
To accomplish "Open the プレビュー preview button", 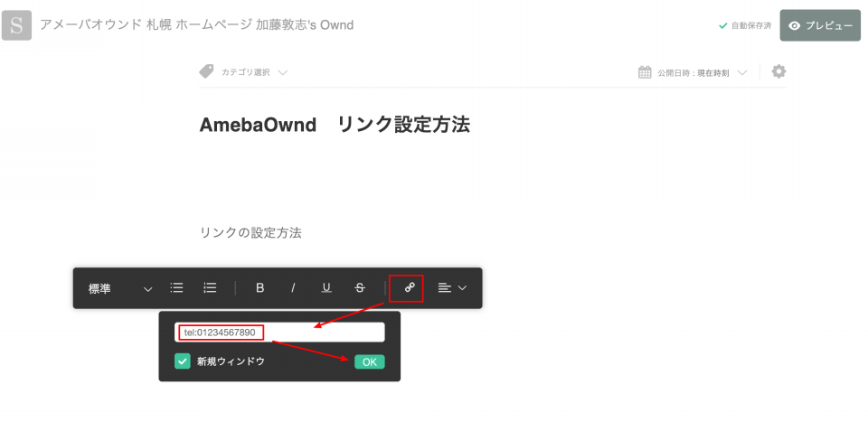I will [x=820, y=25].
